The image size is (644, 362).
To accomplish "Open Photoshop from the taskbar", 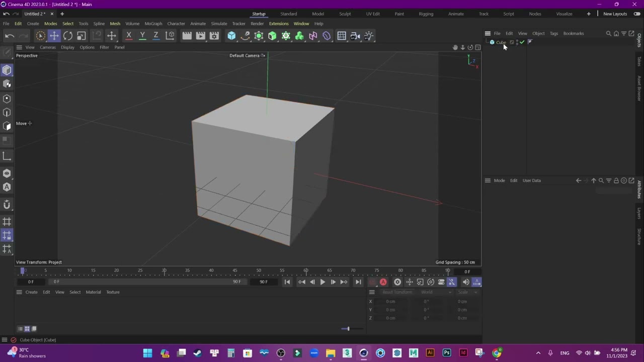I will [446, 353].
